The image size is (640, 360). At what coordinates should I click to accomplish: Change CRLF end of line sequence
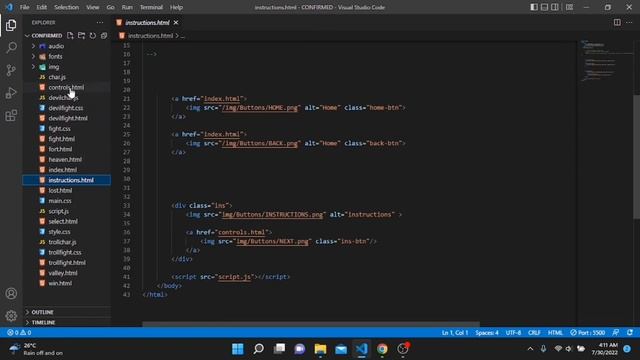[x=534, y=333]
